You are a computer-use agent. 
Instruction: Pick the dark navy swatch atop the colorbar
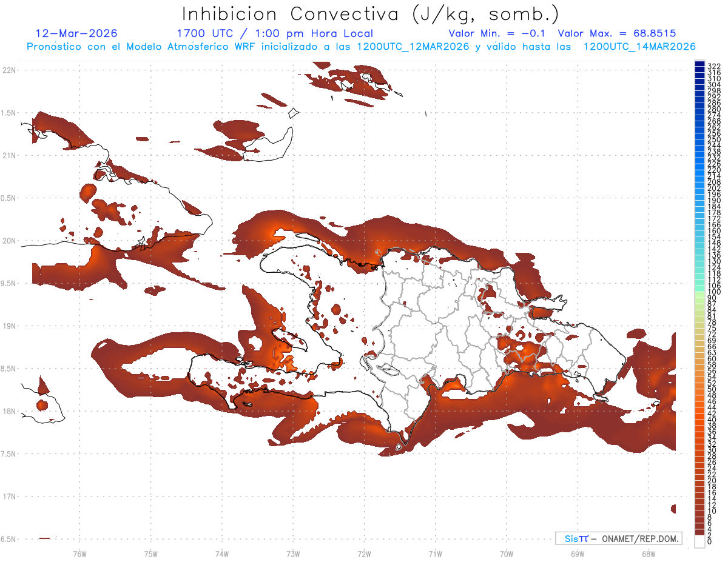point(699,64)
